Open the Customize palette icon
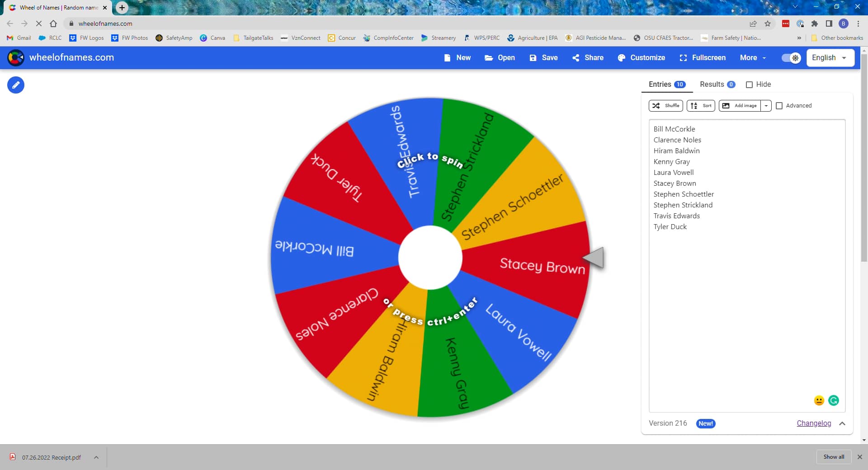 [641, 57]
